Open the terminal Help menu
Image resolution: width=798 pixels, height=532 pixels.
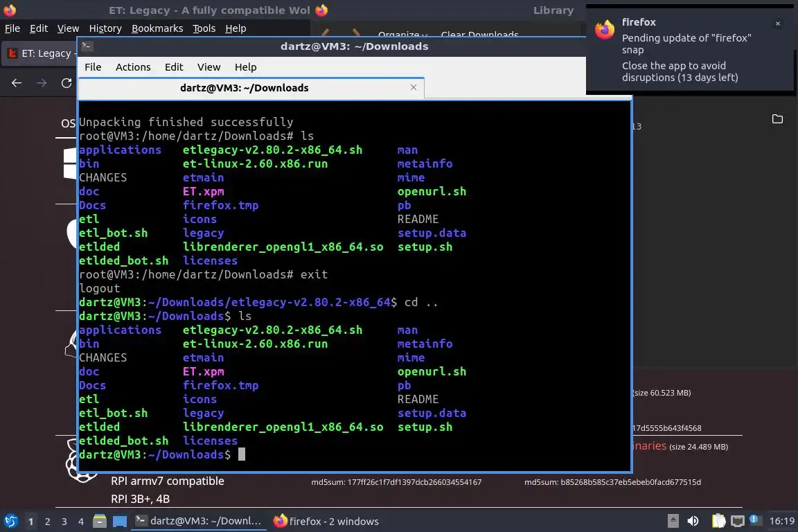coord(245,67)
